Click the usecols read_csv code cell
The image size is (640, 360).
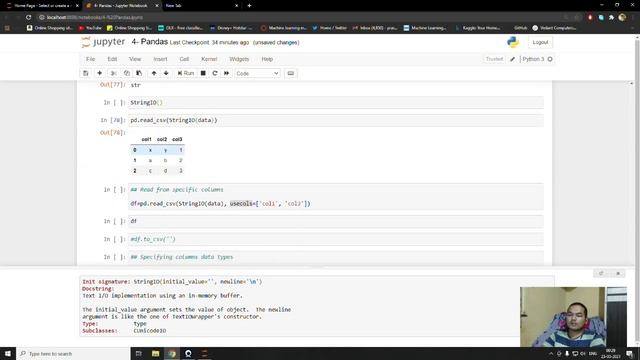tap(336, 197)
